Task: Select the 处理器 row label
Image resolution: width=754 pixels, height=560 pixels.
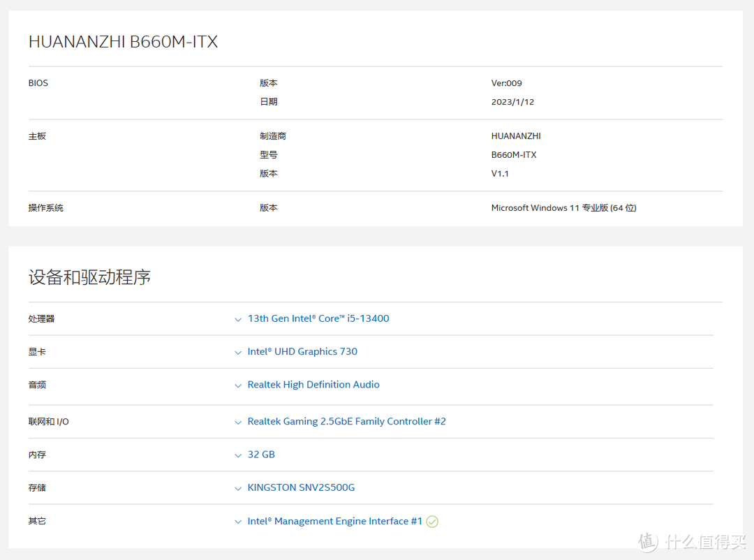Action: (41, 319)
